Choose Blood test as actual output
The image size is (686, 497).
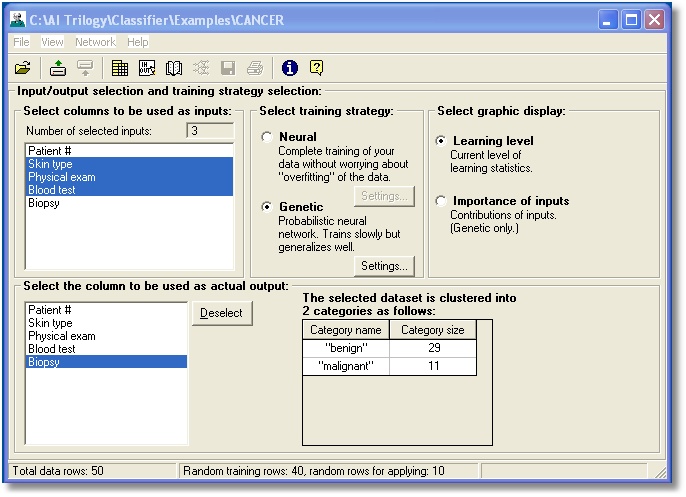point(106,349)
